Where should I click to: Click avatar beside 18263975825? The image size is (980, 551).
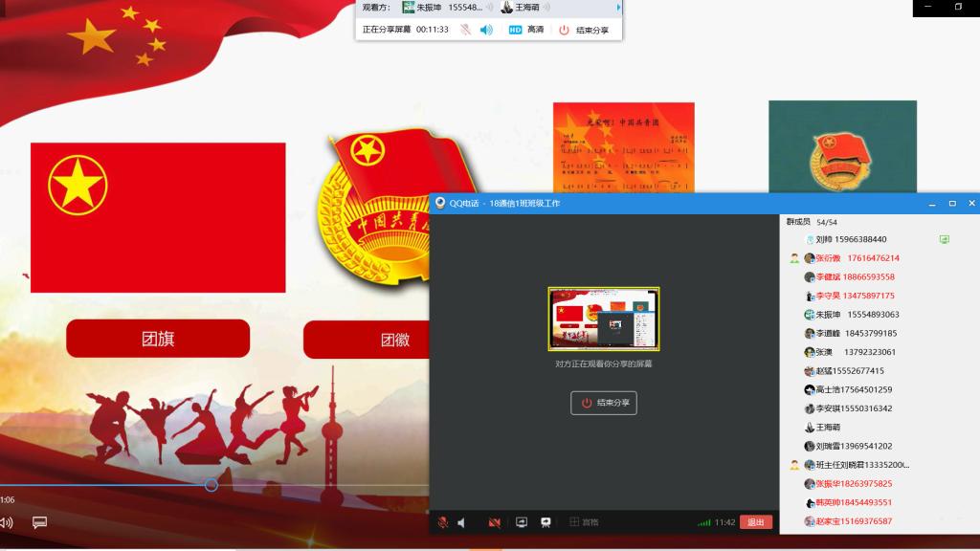coord(810,483)
